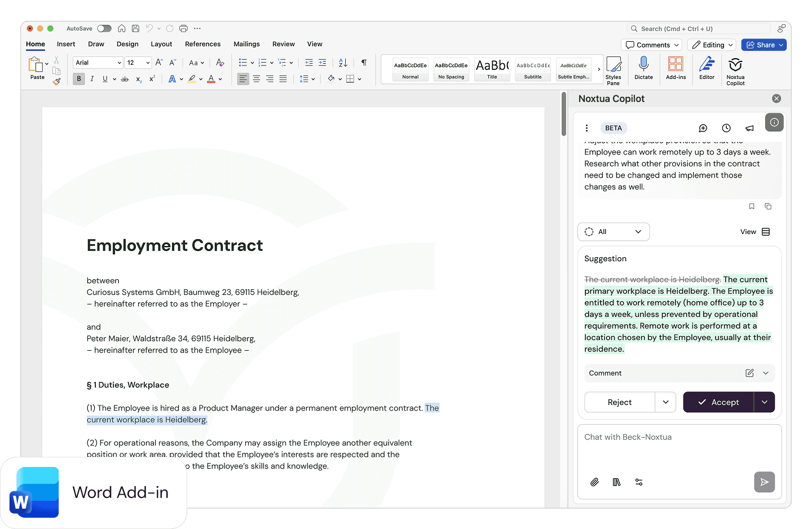
Task: Increase font size with larger A
Action: point(159,63)
